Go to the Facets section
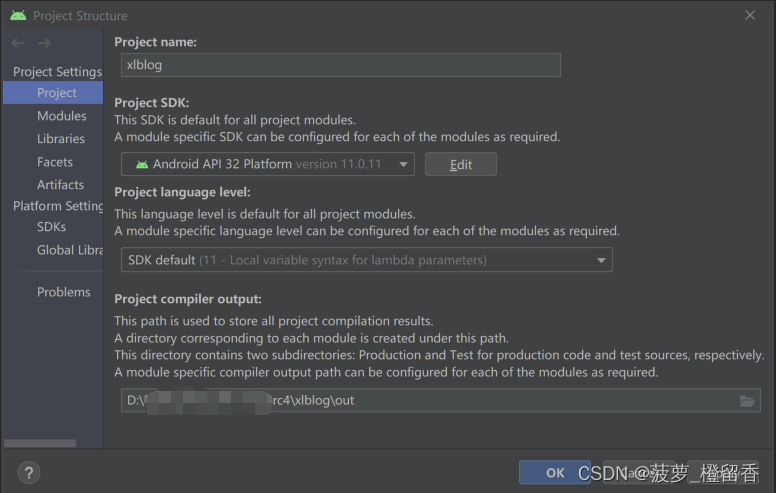The image size is (776, 493). click(x=55, y=162)
